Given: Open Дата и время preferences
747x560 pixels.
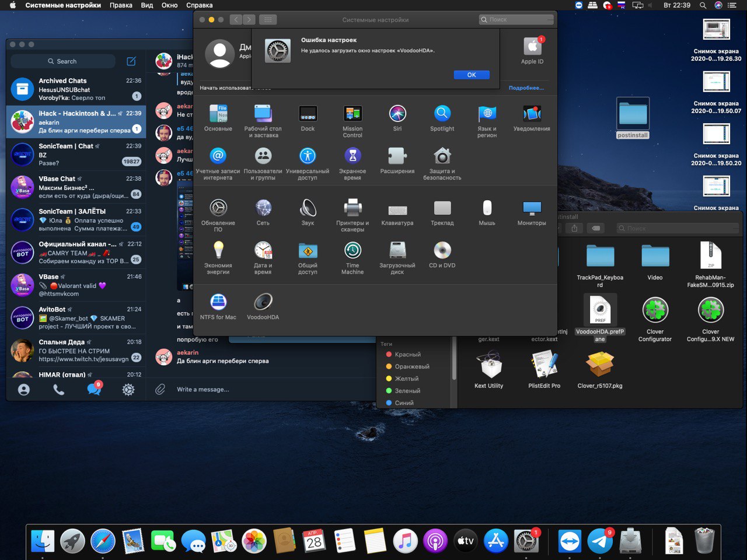Looking at the screenshot, I should [x=263, y=257].
